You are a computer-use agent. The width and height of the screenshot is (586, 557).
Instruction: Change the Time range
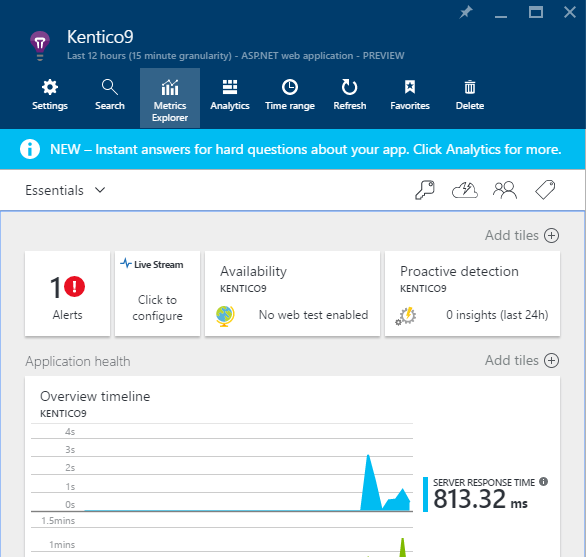click(290, 95)
